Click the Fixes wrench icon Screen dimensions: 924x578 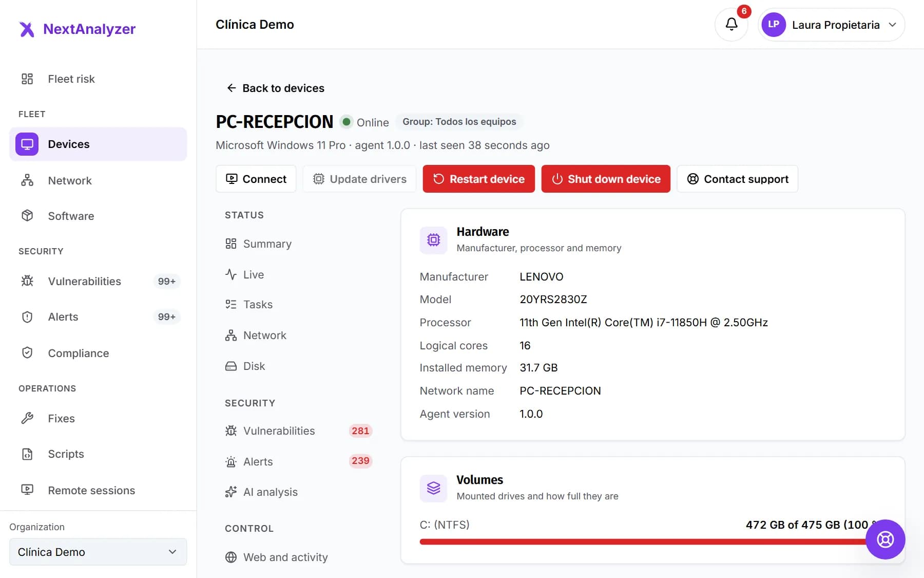pos(27,418)
